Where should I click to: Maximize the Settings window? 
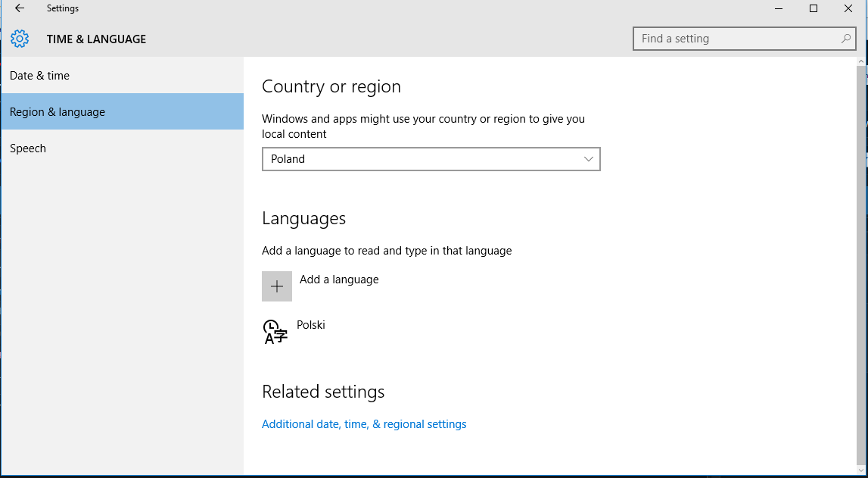point(814,8)
